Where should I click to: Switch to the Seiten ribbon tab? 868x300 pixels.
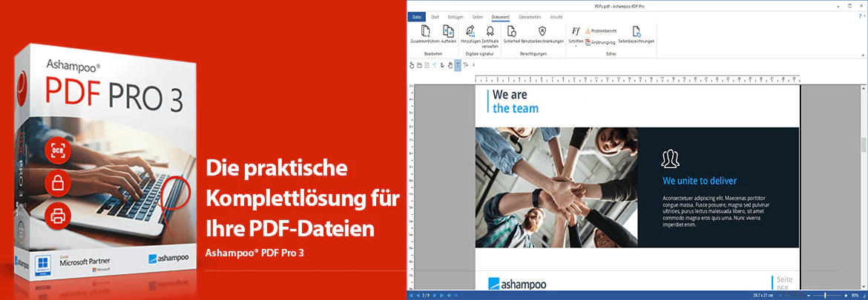[478, 17]
